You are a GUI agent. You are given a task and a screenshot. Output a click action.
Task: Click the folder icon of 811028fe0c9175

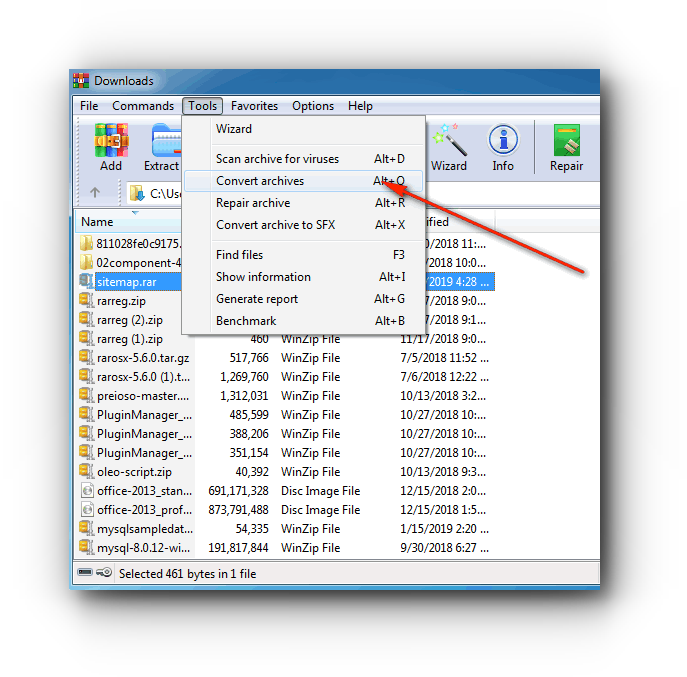pos(86,243)
